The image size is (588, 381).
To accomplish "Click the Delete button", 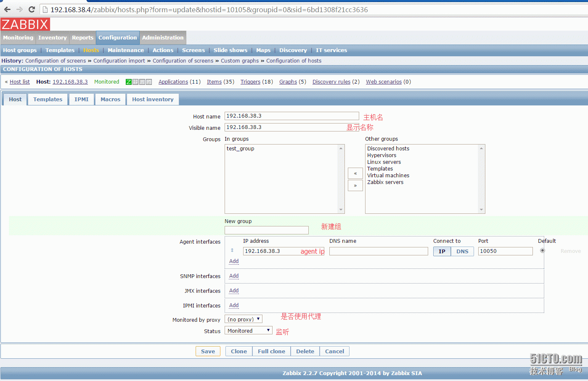I will point(305,351).
